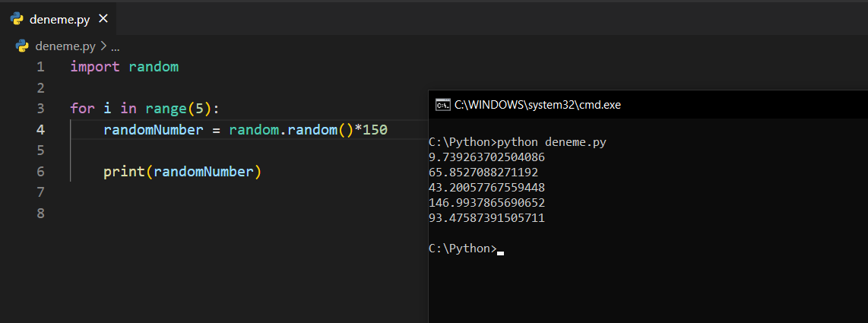Click the print call on line 6
Image resolution: width=868 pixels, height=323 pixels.
point(124,172)
